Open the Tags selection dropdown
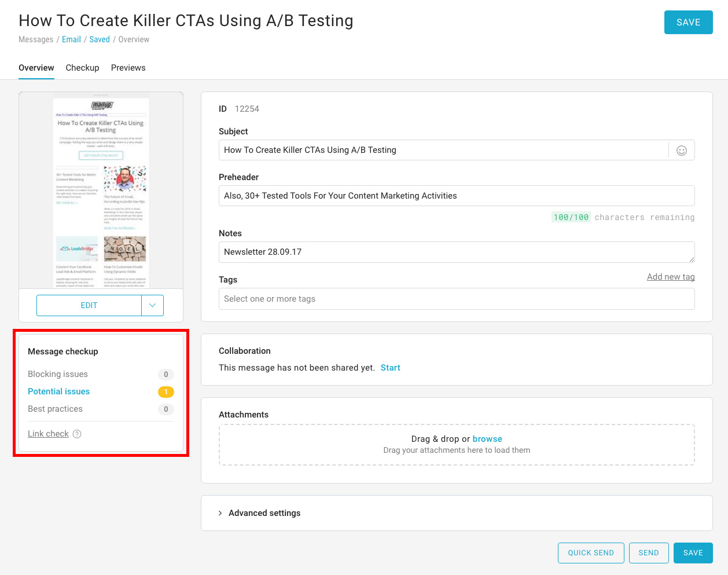The image size is (728, 575). coord(456,299)
